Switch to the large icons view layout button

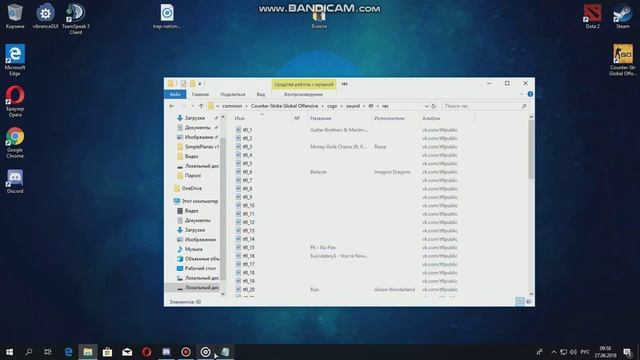point(529,302)
